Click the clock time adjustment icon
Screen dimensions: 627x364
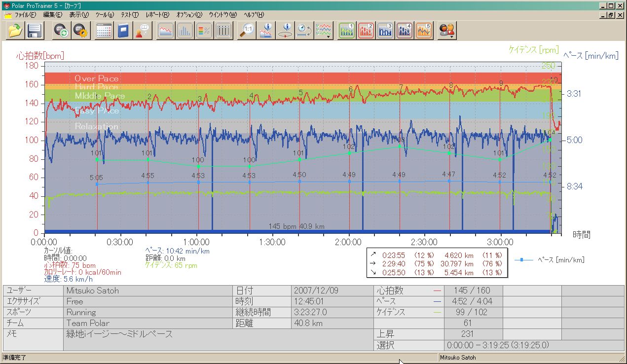click(304, 31)
